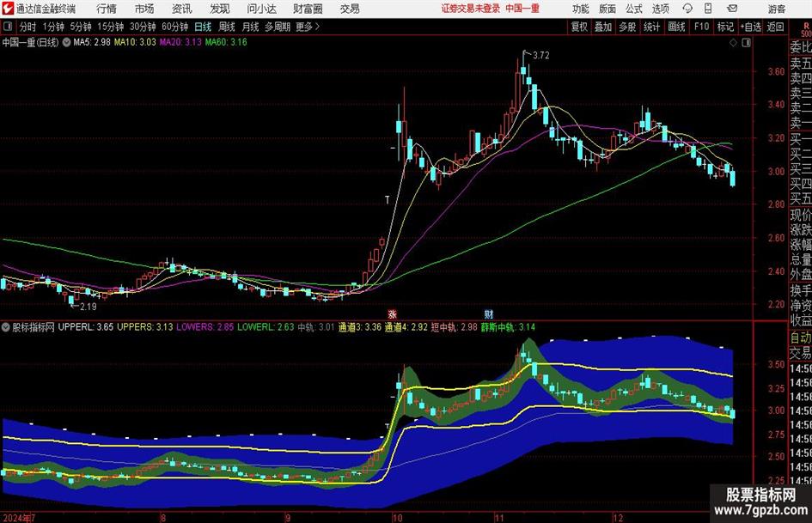Open the 发现 menu
The width and height of the screenshot is (812, 523).
[220, 9]
